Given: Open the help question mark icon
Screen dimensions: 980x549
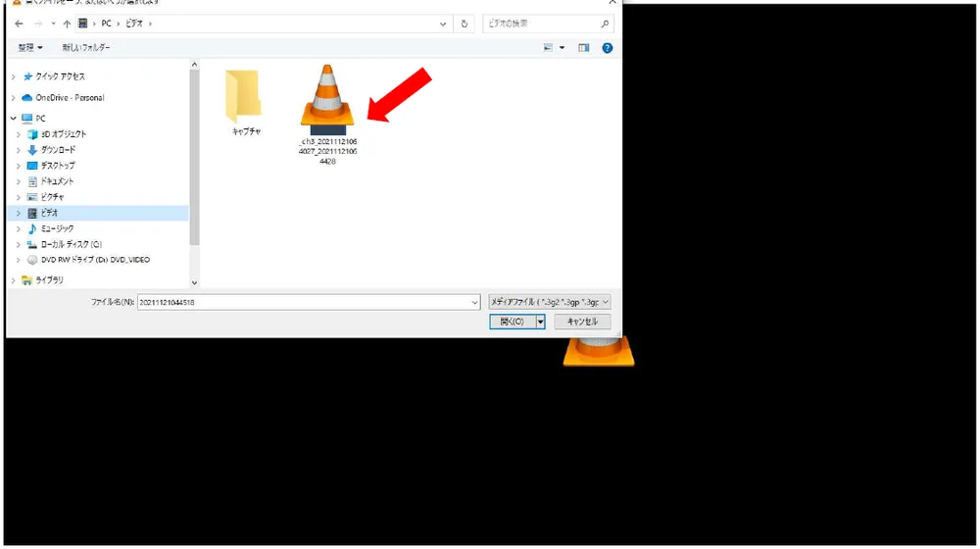Looking at the screenshot, I should [607, 47].
